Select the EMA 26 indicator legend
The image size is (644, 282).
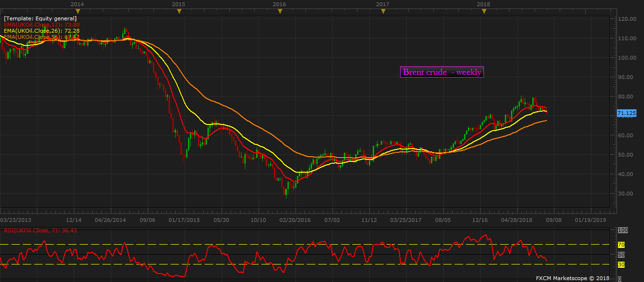42,31
